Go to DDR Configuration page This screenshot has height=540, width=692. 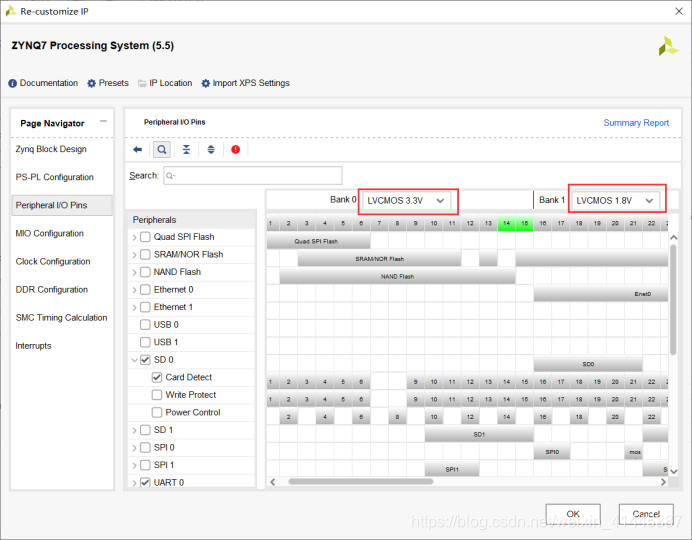[52, 290]
